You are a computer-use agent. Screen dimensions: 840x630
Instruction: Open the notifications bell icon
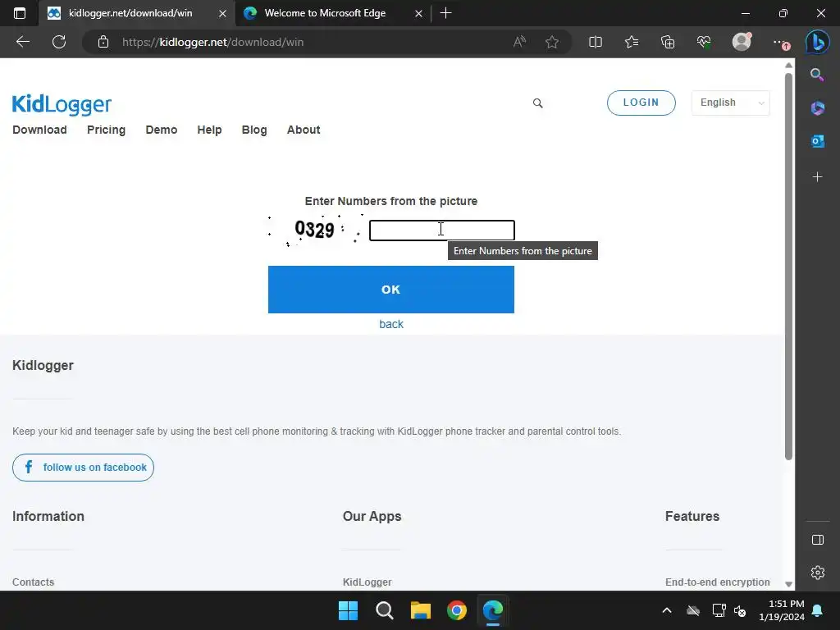click(818, 610)
